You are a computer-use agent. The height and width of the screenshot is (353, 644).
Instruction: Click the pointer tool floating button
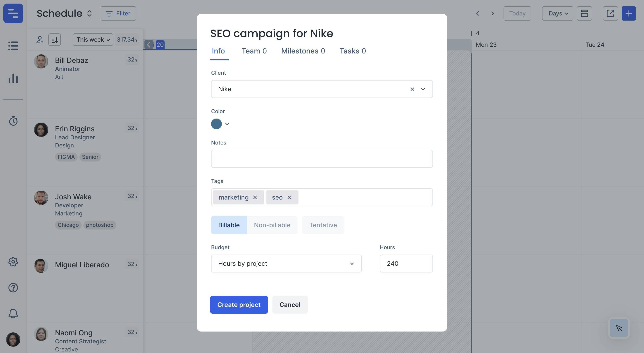pyautogui.click(x=619, y=328)
